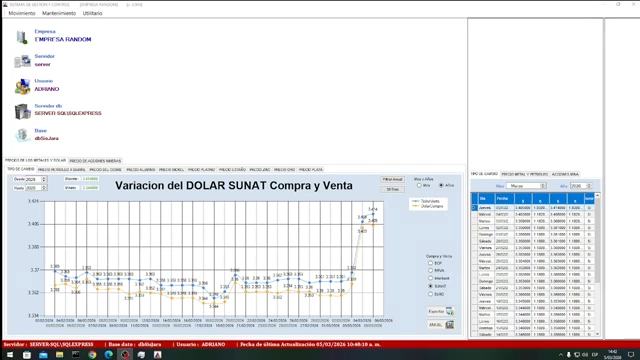Show hidden system tray icons
640x360 pixels.
pyautogui.click(x=561, y=355)
